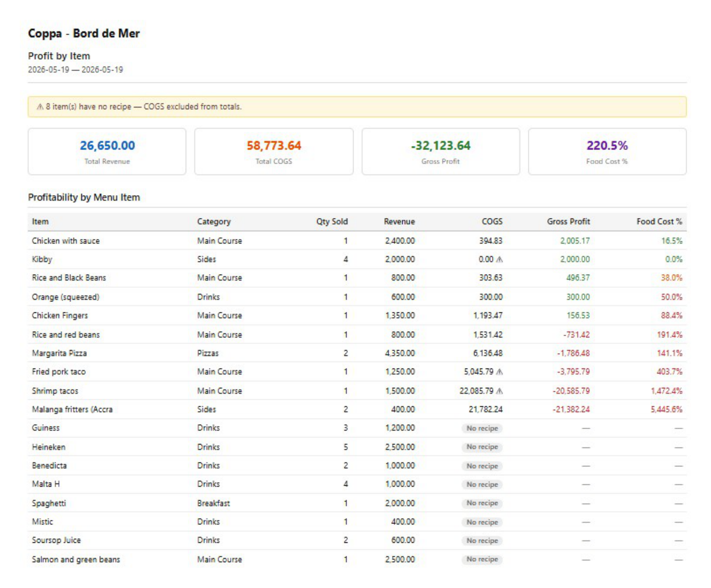Click the Revenue column header
This screenshot has width=711, height=588.
click(399, 221)
